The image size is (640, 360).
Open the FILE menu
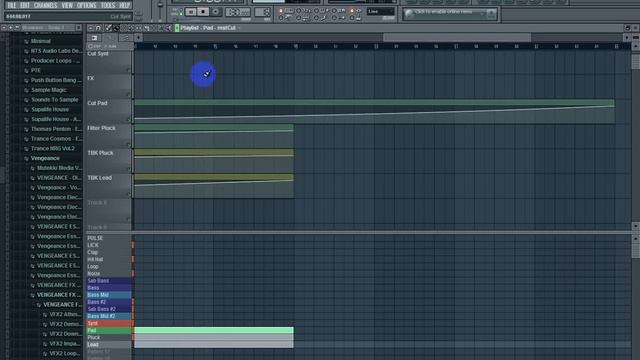tap(11, 5)
